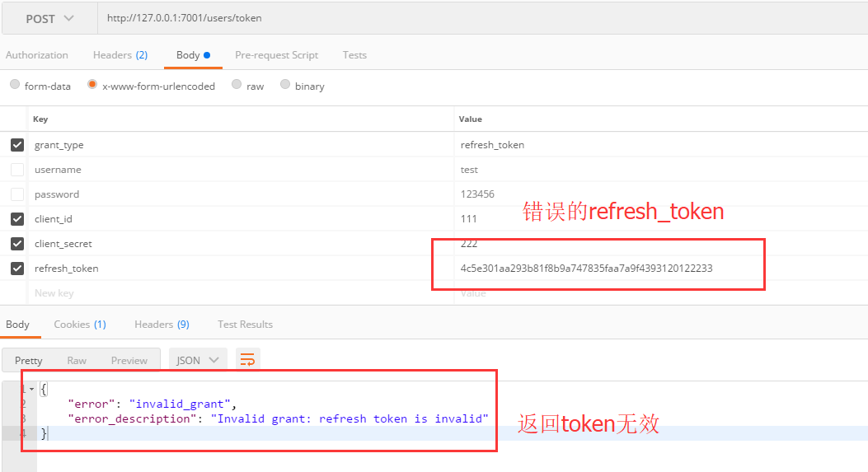Select the form-data radio button
Screen dimensions: 868x472
click(x=15, y=85)
